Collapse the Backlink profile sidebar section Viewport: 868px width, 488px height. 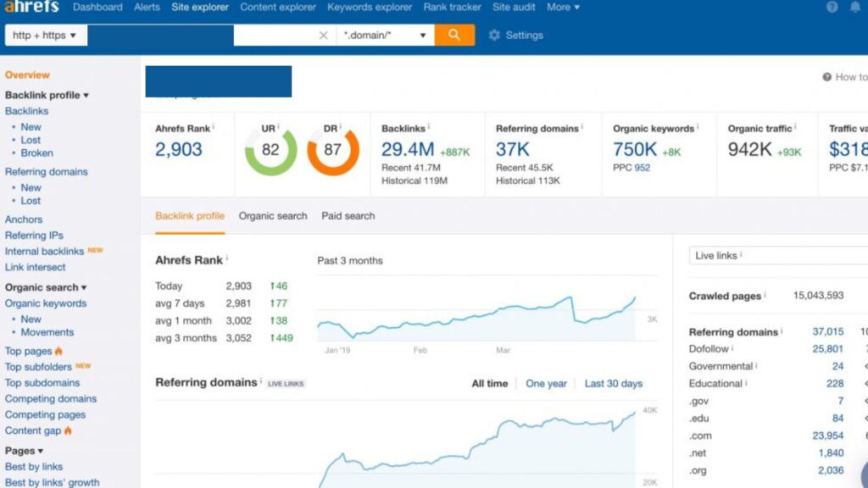[x=47, y=95]
